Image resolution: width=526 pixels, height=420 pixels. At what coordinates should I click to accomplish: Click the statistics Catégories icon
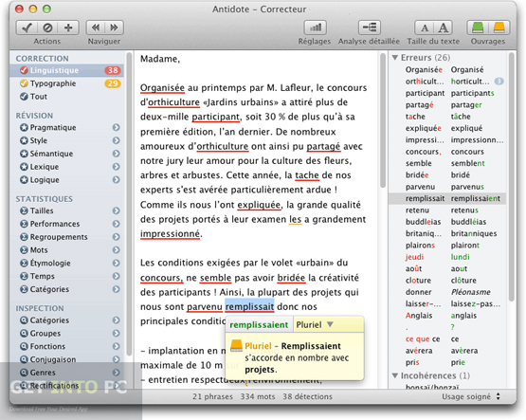[x=24, y=289]
